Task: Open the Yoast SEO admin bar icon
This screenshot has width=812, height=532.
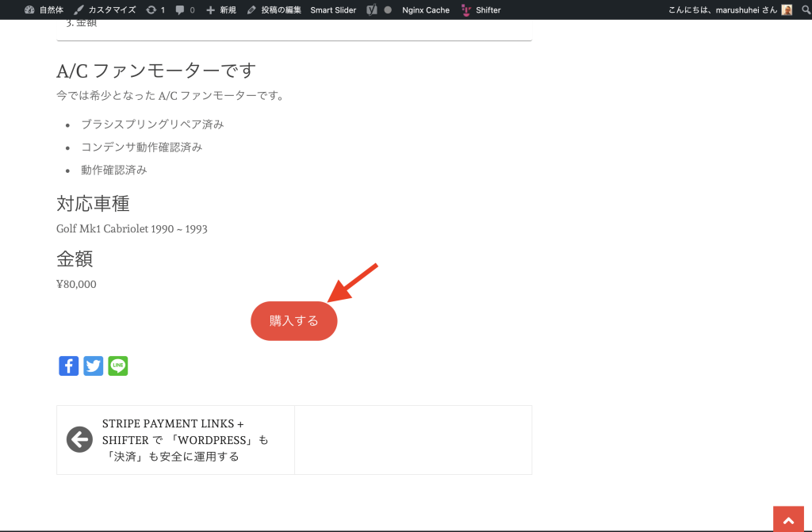Action: click(x=371, y=10)
